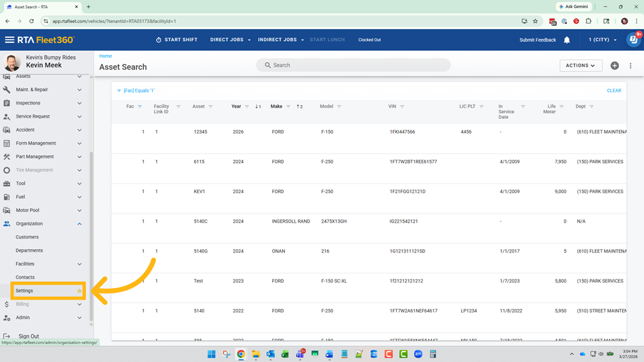Clear the Fac Equals 1 filter
Viewport: 644px width, 362px height.
pyautogui.click(x=614, y=90)
